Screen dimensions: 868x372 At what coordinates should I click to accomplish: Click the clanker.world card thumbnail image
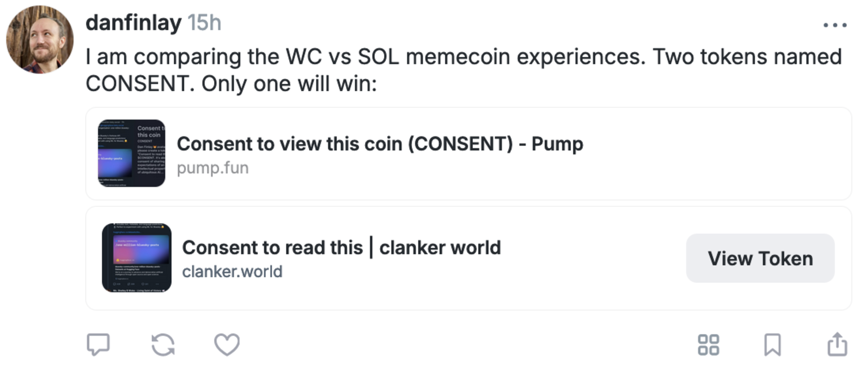pos(137,256)
